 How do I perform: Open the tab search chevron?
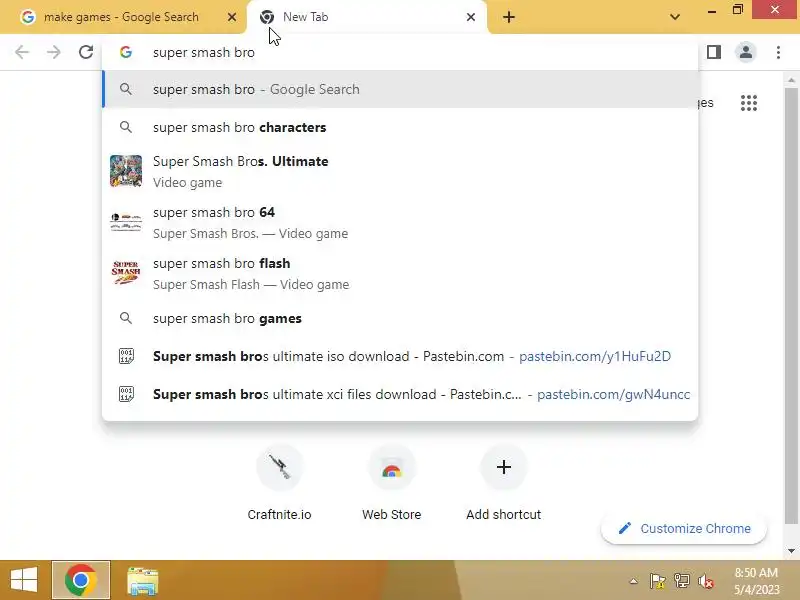coord(674,17)
